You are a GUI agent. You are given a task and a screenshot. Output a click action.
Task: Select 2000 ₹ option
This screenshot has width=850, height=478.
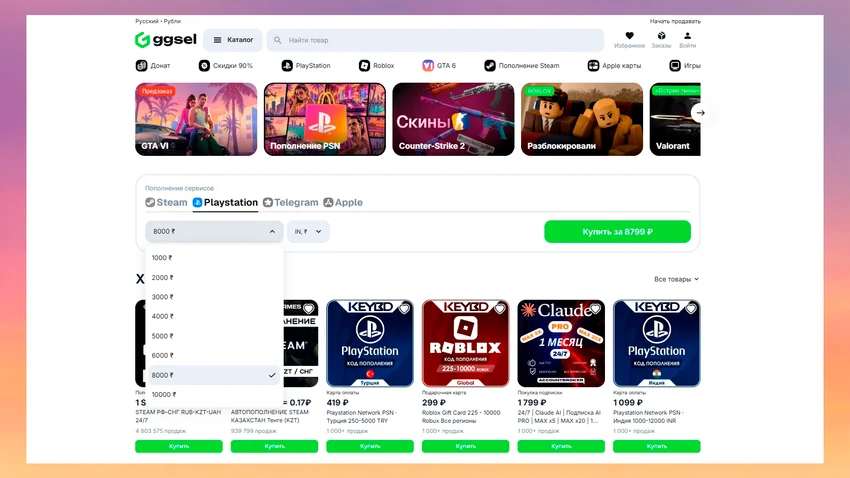point(214,277)
